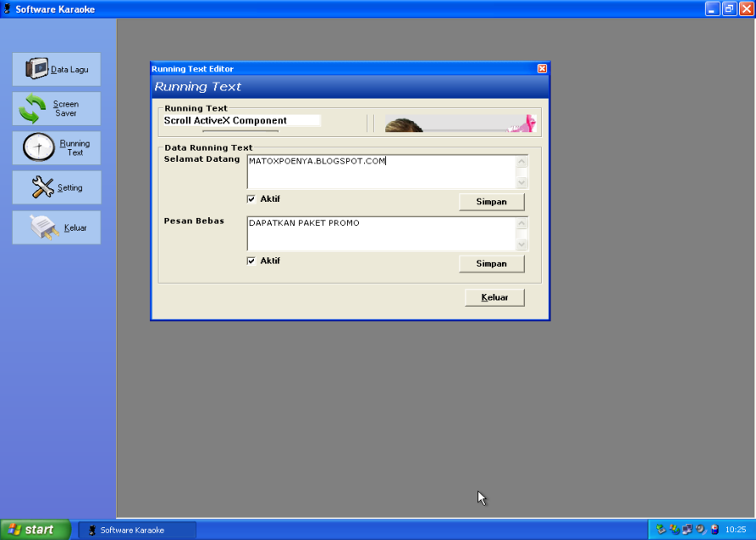Click the volume speaker icon in the system tray
This screenshot has width=756, height=540.
[x=701, y=530]
